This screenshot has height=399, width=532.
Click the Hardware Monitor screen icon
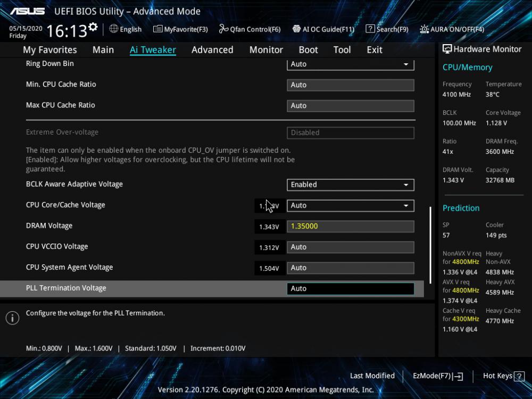tap(447, 49)
